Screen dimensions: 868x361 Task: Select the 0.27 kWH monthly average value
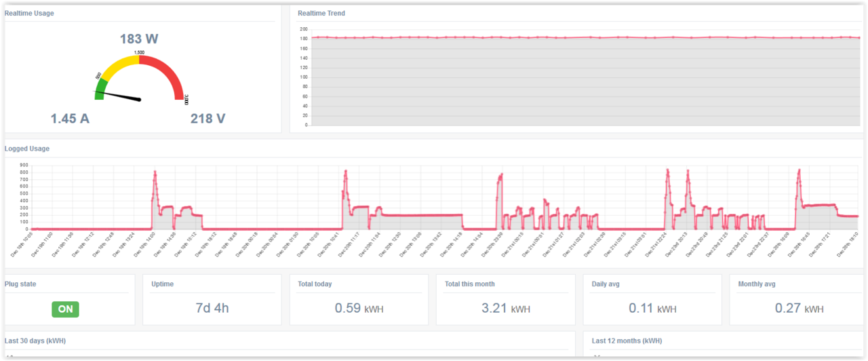(x=800, y=308)
